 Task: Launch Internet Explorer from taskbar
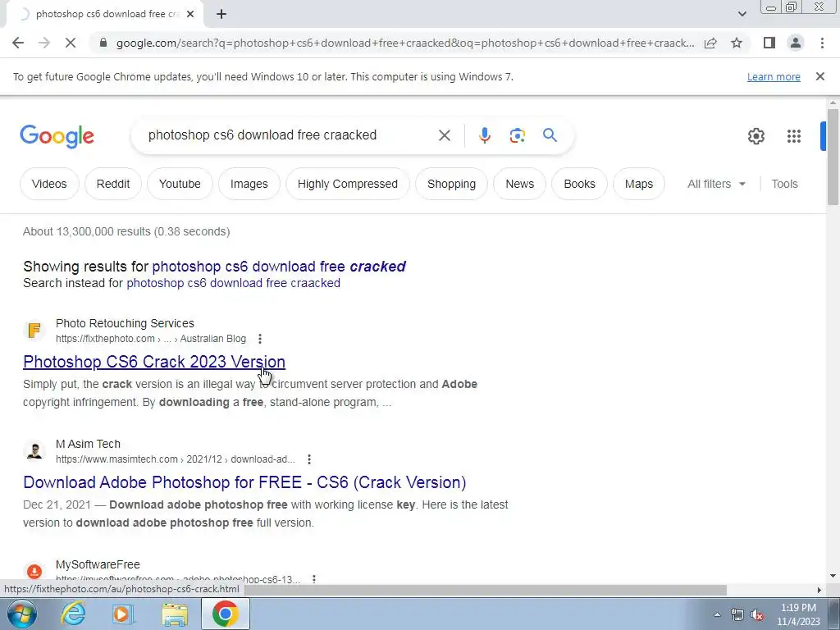pyautogui.click(x=73, y=614)
